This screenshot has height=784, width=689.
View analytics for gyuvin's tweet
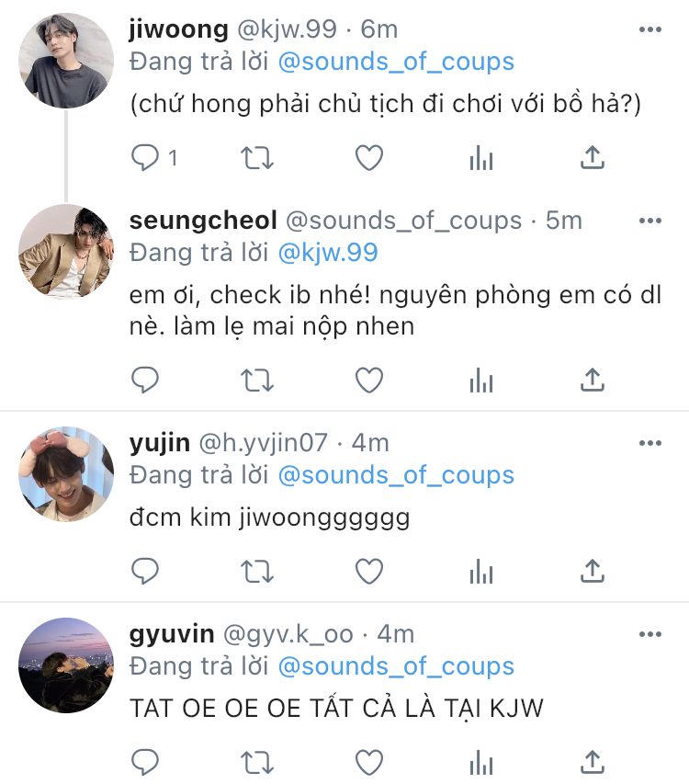coord(481,763)
